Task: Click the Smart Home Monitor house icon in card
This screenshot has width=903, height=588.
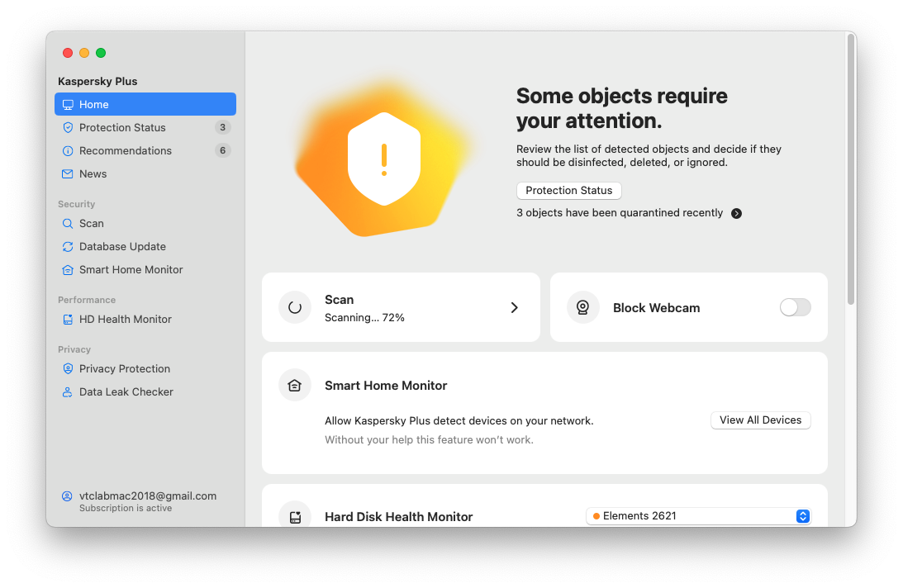Action: [295, 386]
